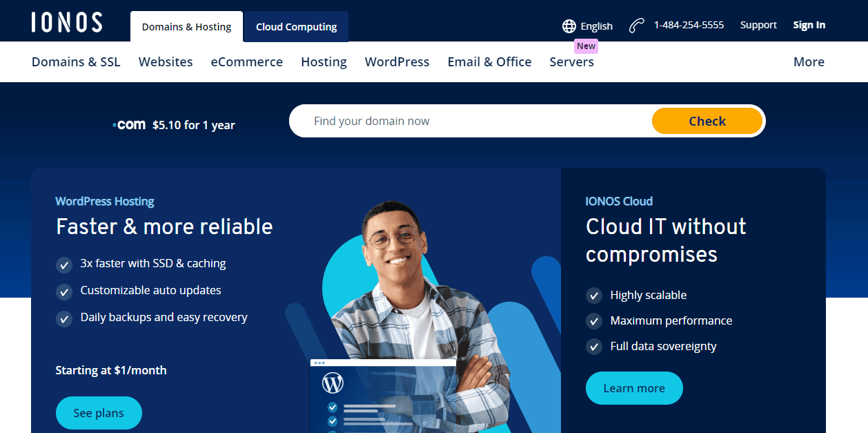
Task: Click the phone handset icon
Action: (635, 24)
